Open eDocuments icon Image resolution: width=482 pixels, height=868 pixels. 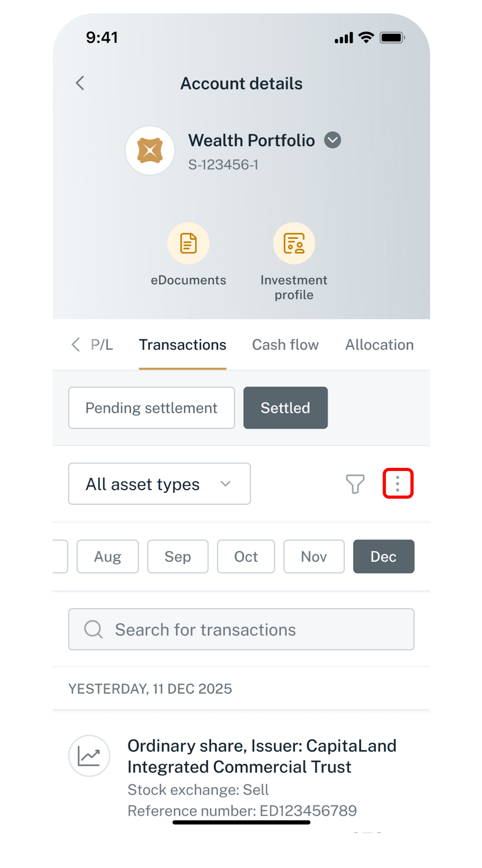pyautogui.click(x=188, y=243)
